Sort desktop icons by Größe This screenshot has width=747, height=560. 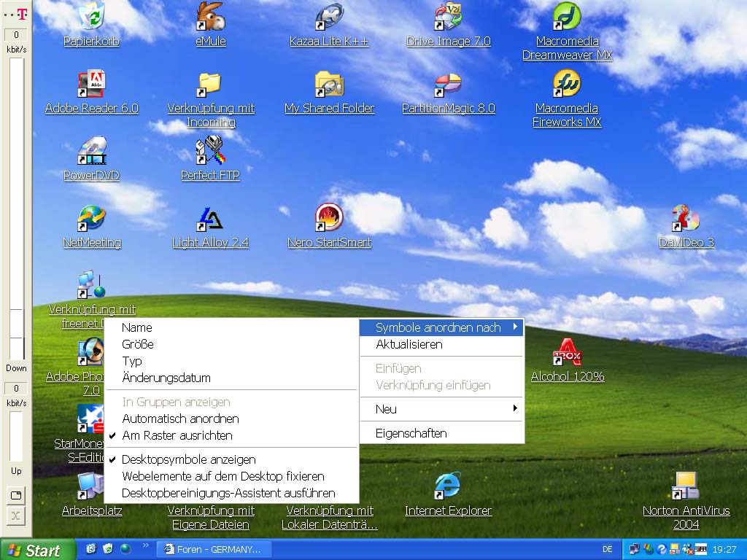click(231, 344)
